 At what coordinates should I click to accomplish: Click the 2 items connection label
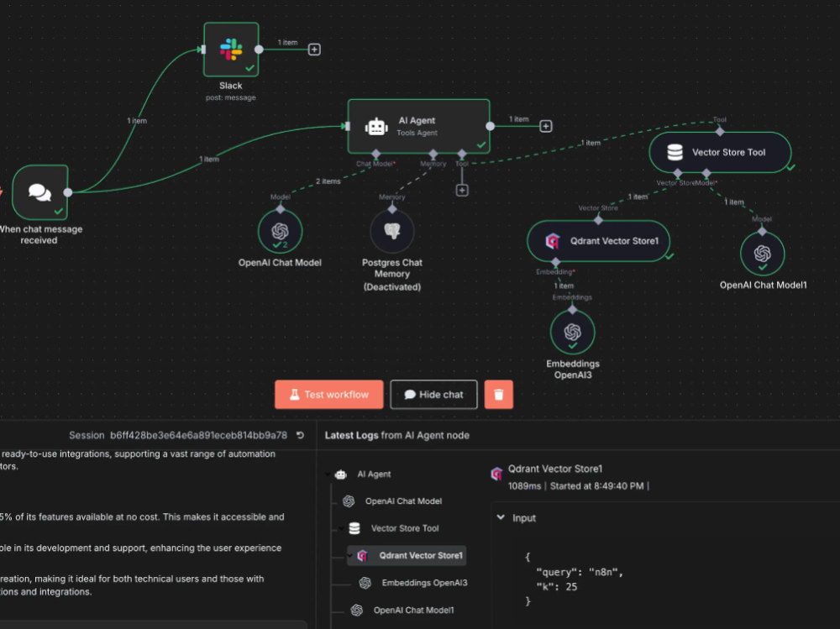click(x=328, y=181)
